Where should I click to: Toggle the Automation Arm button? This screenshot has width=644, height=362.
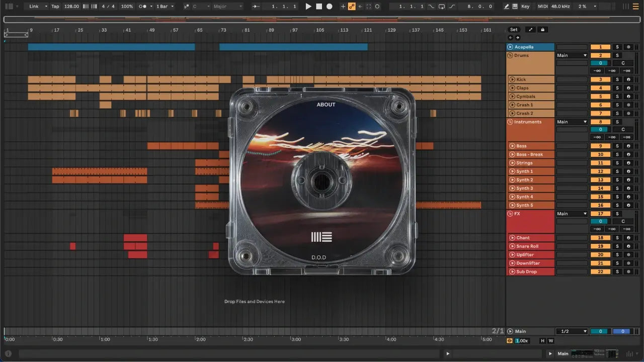pos(352,7)
